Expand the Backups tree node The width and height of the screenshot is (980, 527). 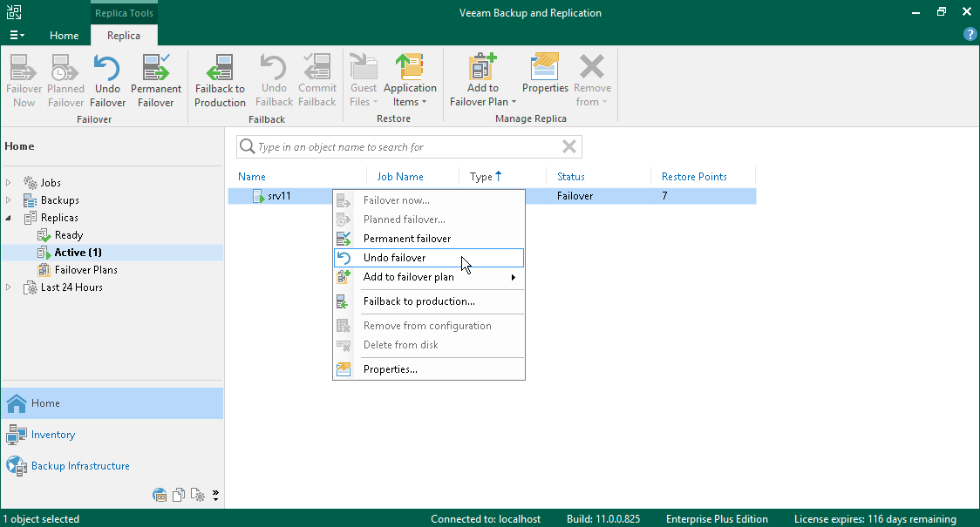click(x=9, y=200)
